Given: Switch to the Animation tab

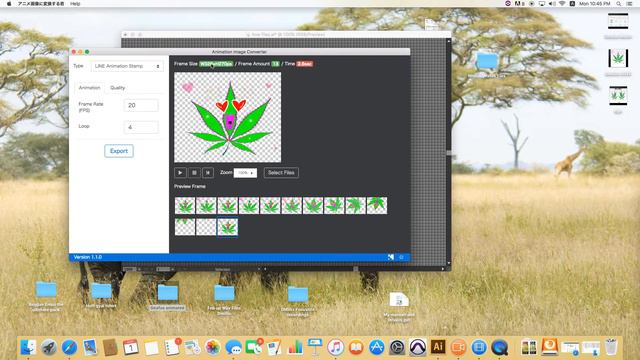Looking at the screenshot, I should 89,88.
